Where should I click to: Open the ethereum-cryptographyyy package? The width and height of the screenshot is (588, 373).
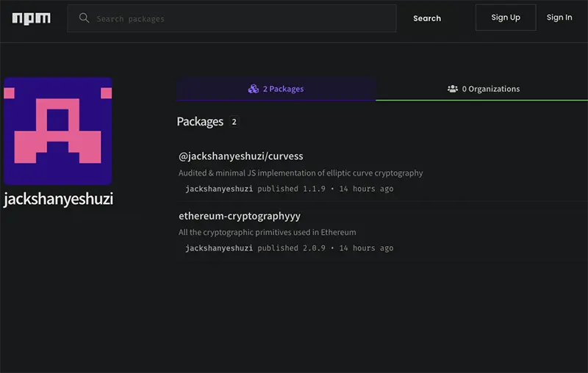click(240, 216)
